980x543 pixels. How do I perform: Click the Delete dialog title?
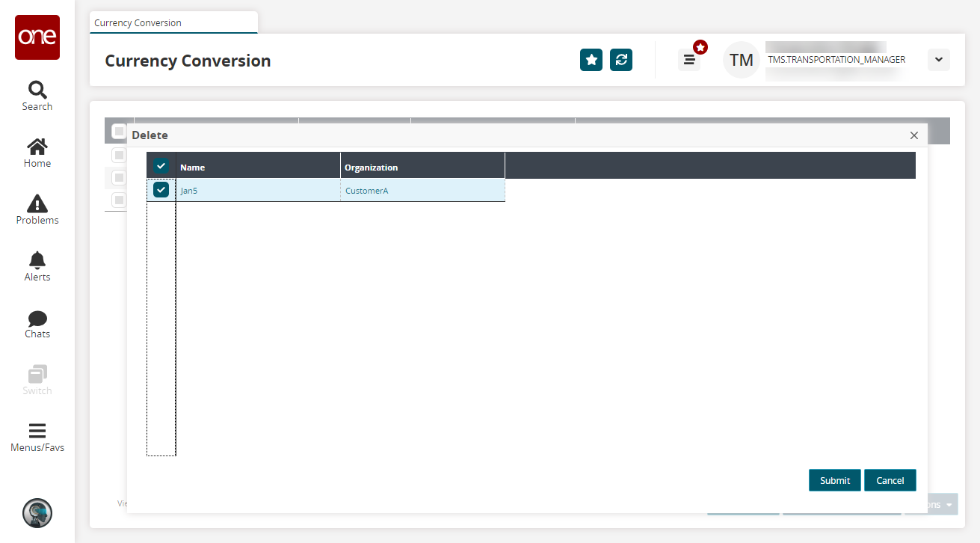click(150, 135)
